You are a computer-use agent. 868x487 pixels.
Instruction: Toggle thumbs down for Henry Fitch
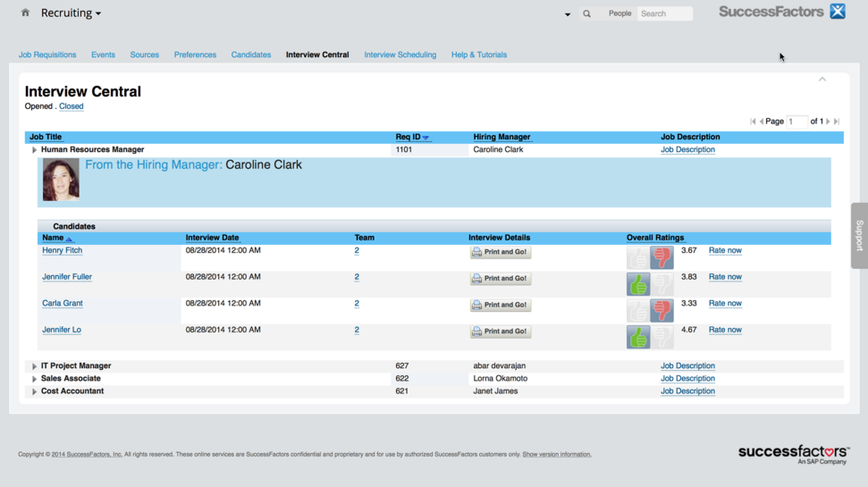click(x=662, y=258)
